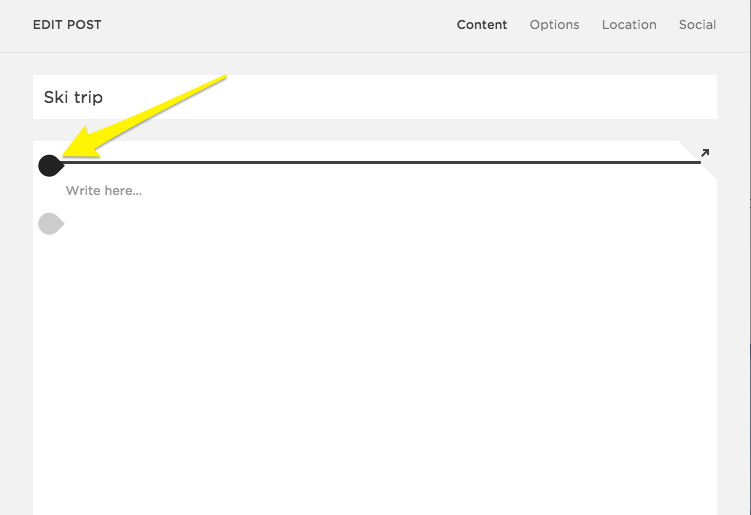The height and width of the screenshot is (515, 751).
Task: Place cursor after the words Ski trip
Action: pyautogui.click(x=104, y=98)
